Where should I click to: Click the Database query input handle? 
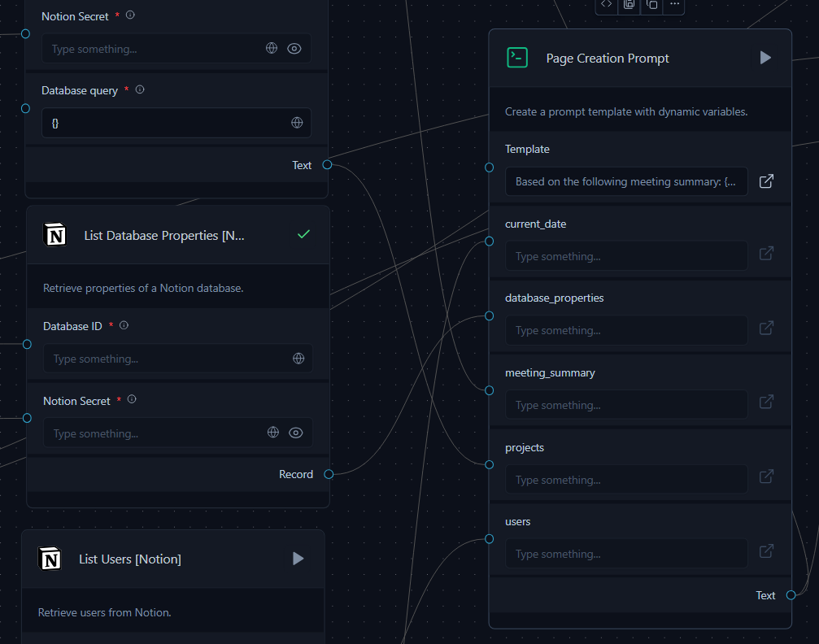tap(25, 109)
